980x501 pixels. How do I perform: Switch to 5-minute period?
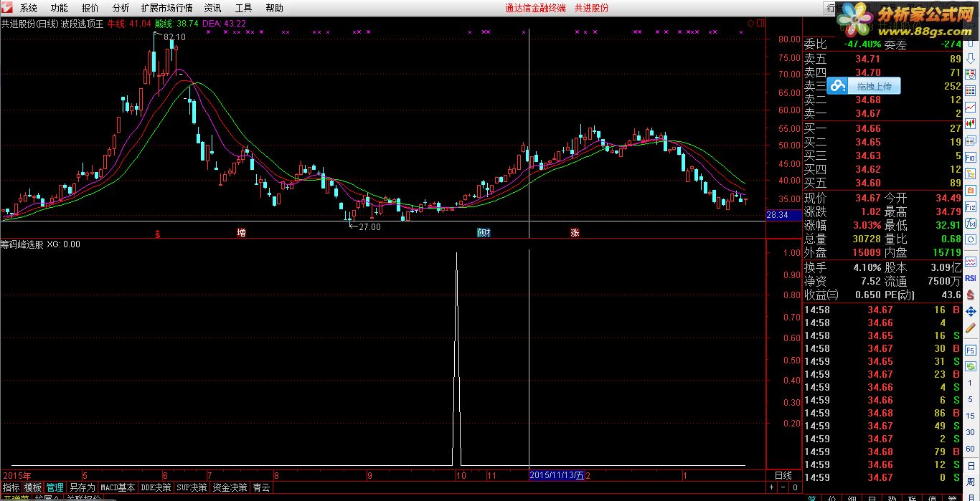pyautogui.click(x=971, y=399)
